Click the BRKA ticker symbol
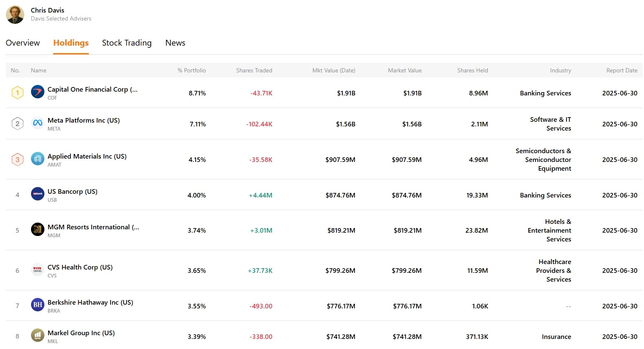 pos(54,311)
